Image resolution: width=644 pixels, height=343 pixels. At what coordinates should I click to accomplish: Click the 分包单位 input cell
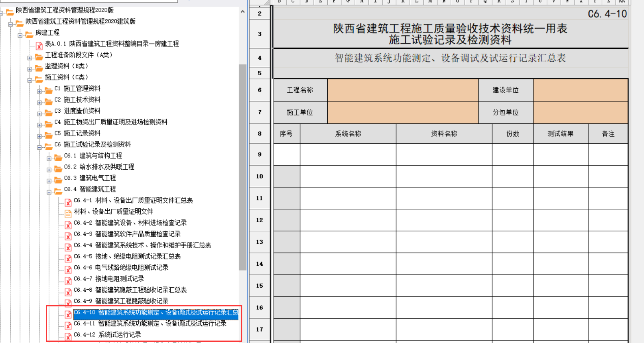(581, 112)
